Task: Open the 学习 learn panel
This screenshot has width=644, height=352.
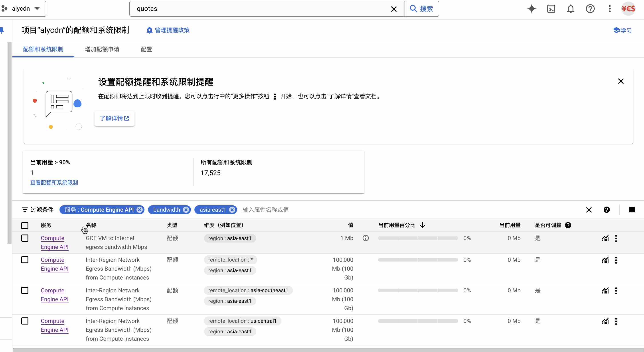Action: 622,30
